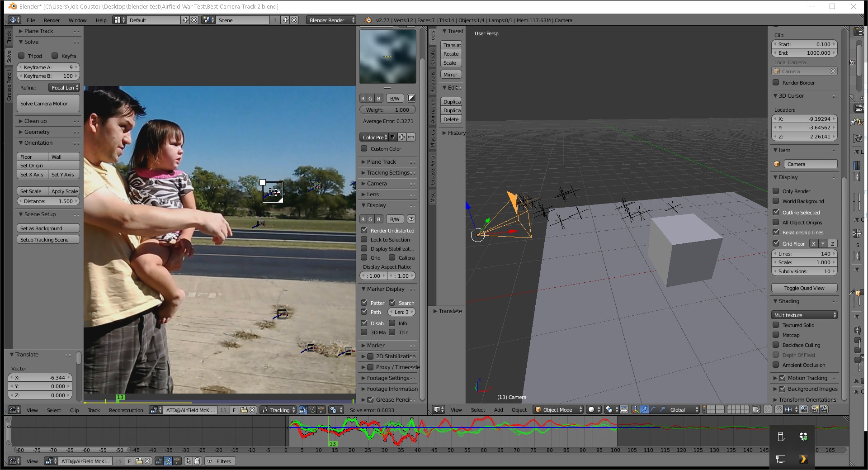Click OpenGL render image camera icon

[x=815, y=409]
